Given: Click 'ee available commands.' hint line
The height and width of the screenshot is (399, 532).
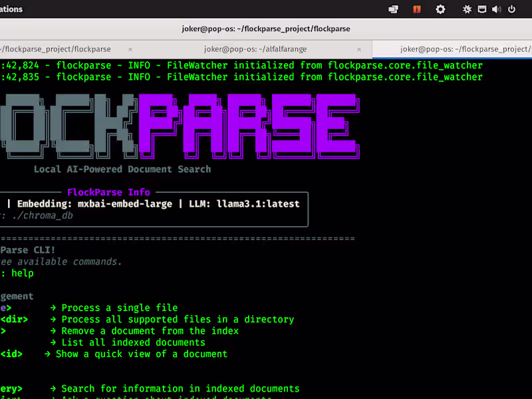Looking at the screenshot, I should click(x=61, y=261).
